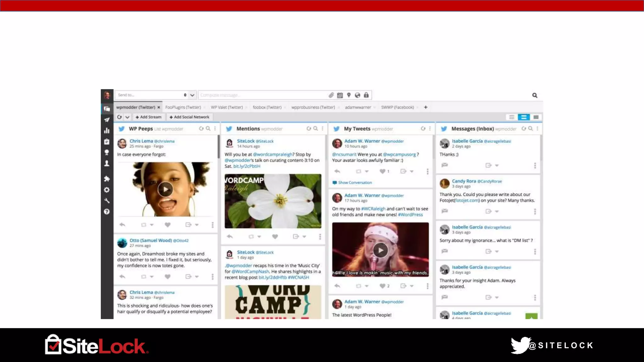The height and width of the screenshot is (362, 644).
Task: Open retweet dropdown arrow on Otto's Dreamhost tweet
Action: pos(152,277)
